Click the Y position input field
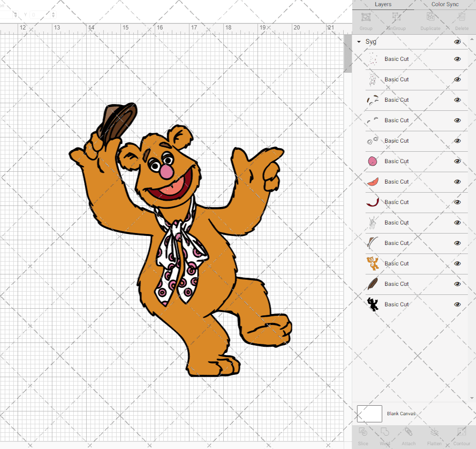This screenshot has height=449, width=476. (40, 15)
